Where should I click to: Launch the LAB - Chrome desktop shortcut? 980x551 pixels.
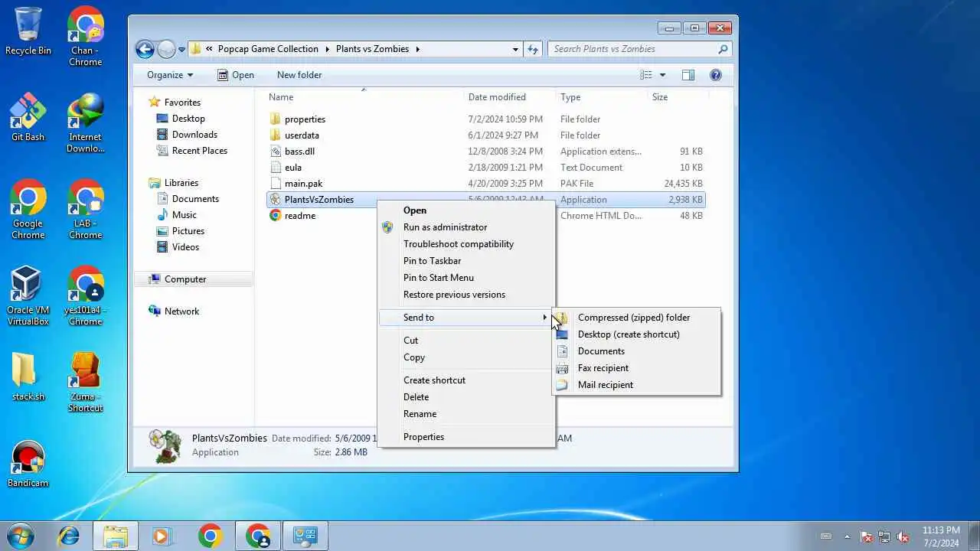(x=85, y=210)
